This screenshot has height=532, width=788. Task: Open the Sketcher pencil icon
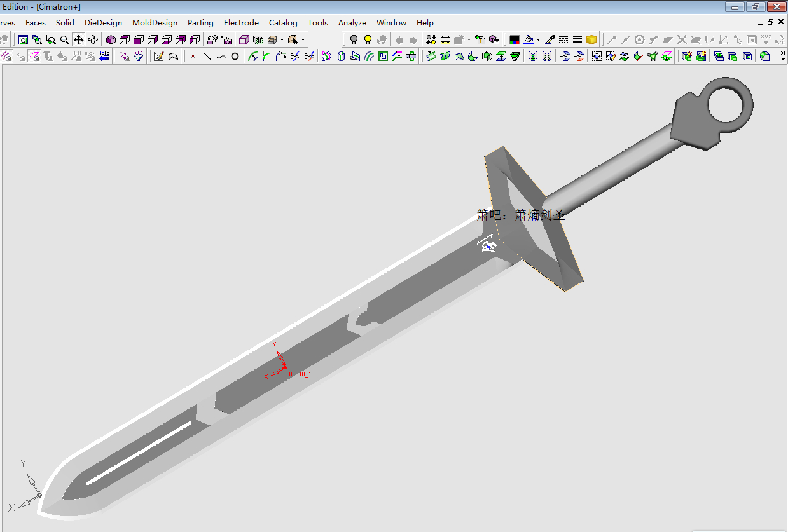point(159,56)
